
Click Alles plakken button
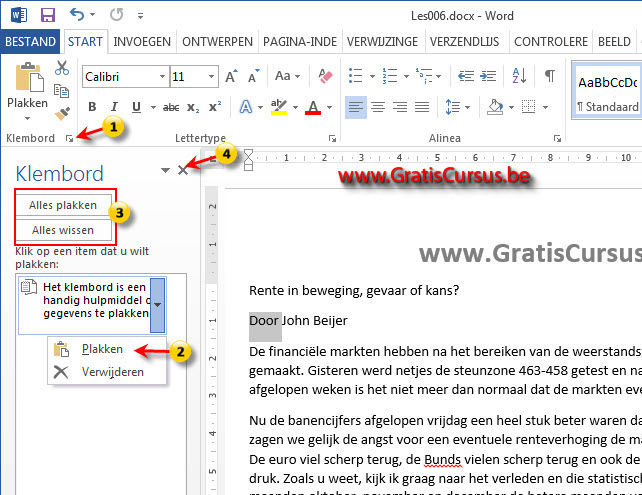(x=63, y=205)
